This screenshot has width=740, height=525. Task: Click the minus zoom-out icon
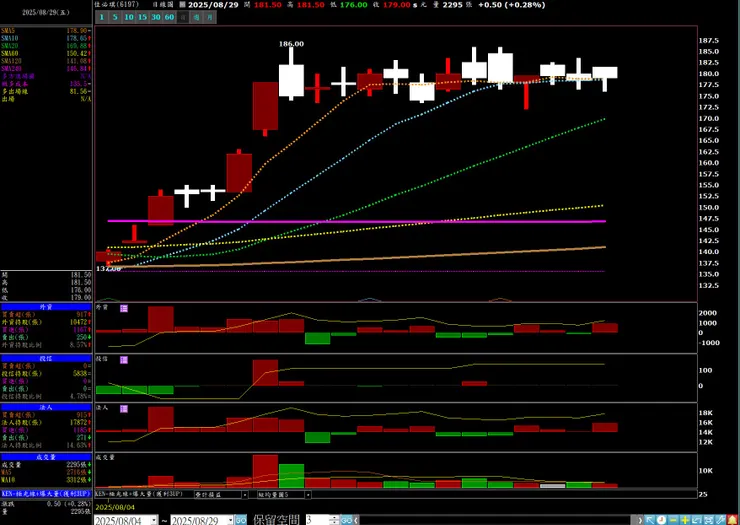point(673,520)
